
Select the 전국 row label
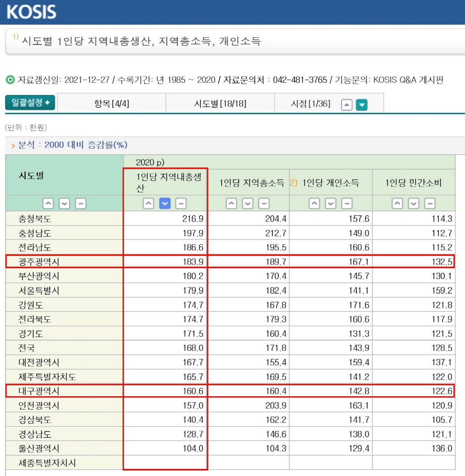click(27, 348)
